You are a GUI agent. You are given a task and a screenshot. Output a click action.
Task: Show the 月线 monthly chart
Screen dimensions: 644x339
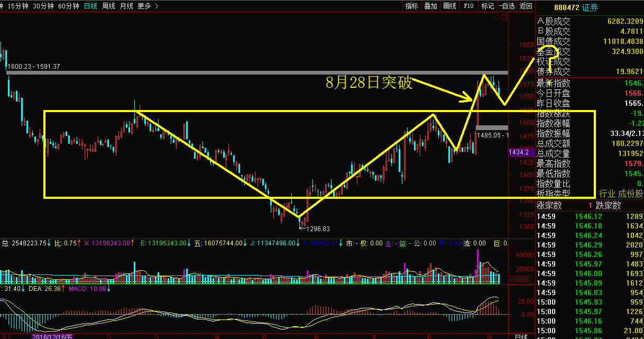coord(126,6)
